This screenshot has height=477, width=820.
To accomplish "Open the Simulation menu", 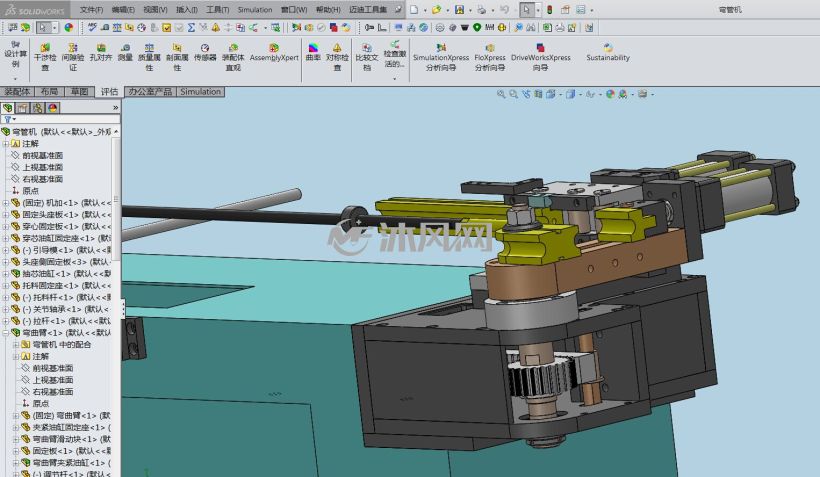I will click(255, 9).
